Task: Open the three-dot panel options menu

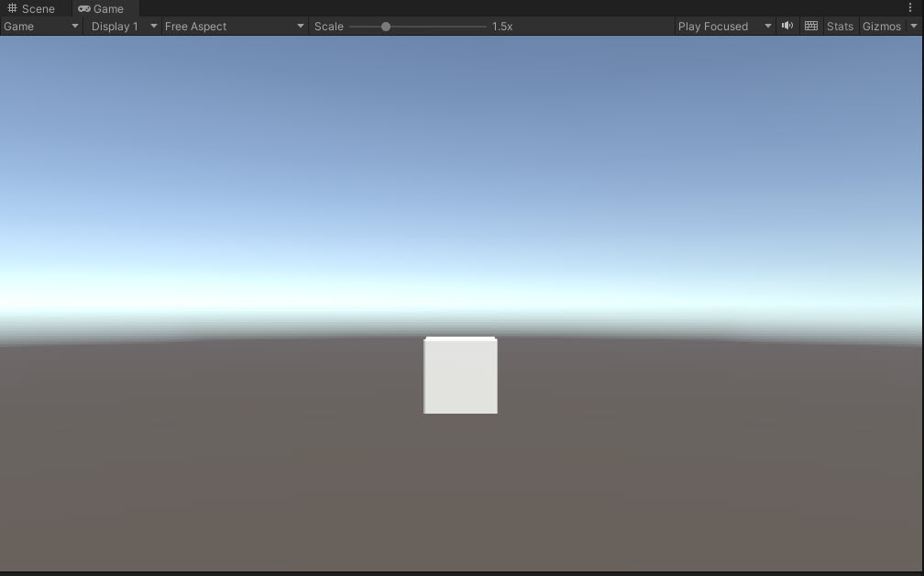Action: (910, 7)
